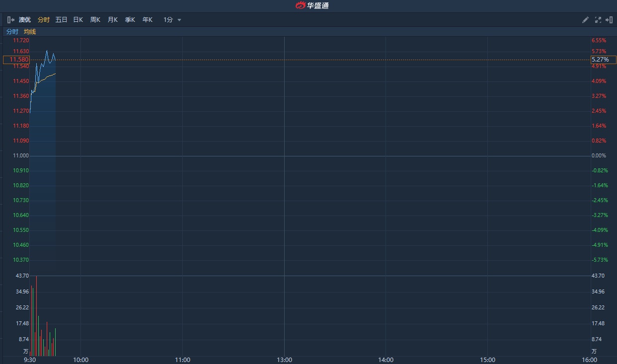
Task: Open the 月K monthly candlestick chart
Action: (x=112, y=20)
